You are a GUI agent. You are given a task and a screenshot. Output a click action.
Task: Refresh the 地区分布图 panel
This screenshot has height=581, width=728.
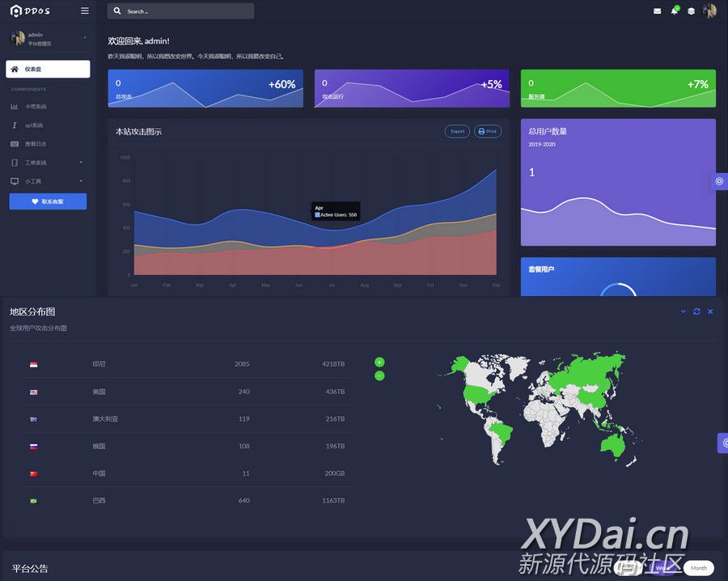point(696,312)
